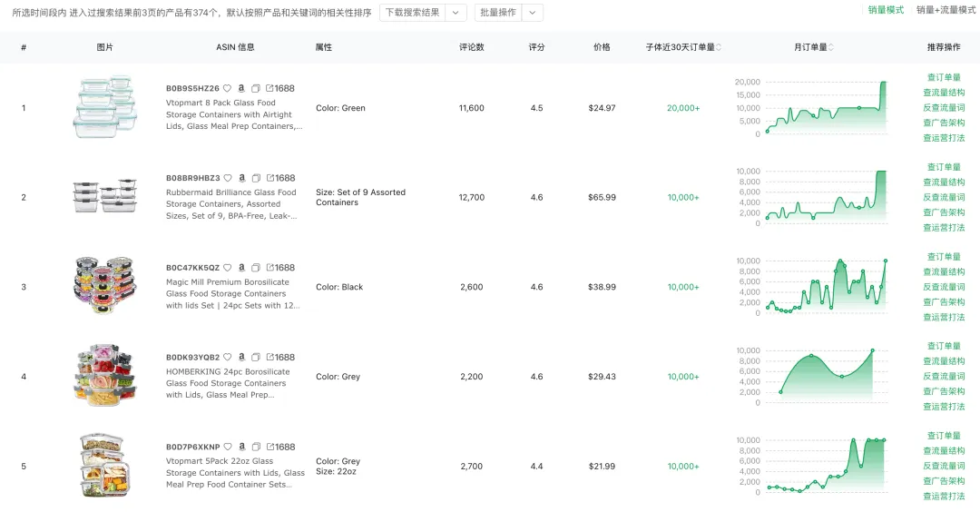Click 查订单量 for the first product

tap(944, 77)
